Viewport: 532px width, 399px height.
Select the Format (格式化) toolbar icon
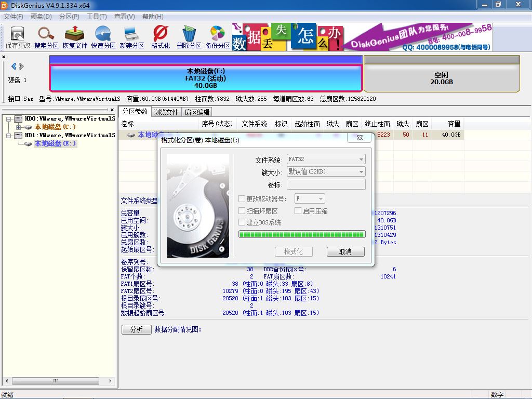161,37
